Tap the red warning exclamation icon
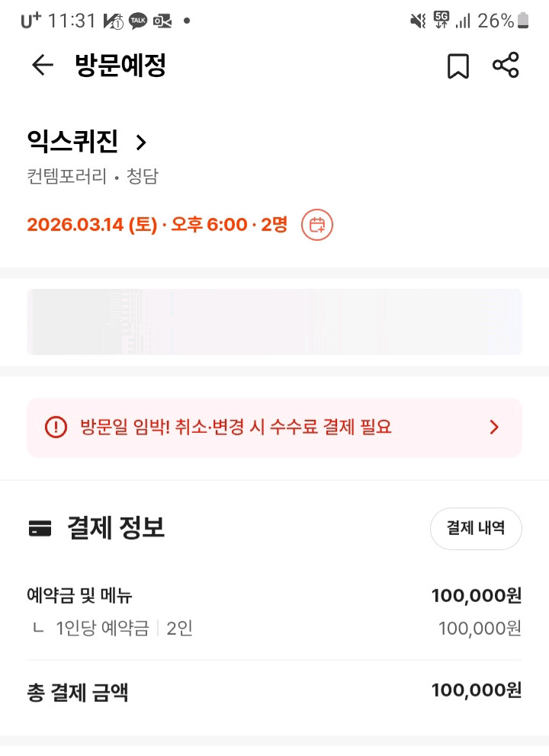The image size is (549, 756). coord(56,427)
